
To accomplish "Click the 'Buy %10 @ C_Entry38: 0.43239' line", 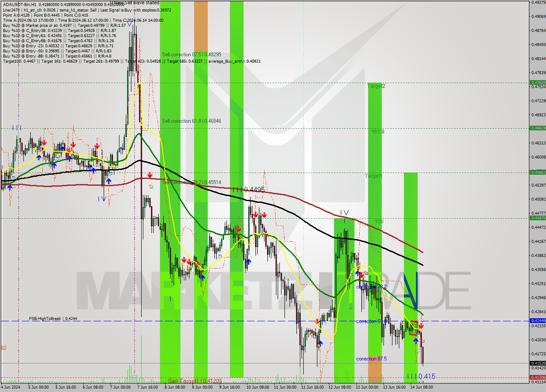I will coord(59,31).
